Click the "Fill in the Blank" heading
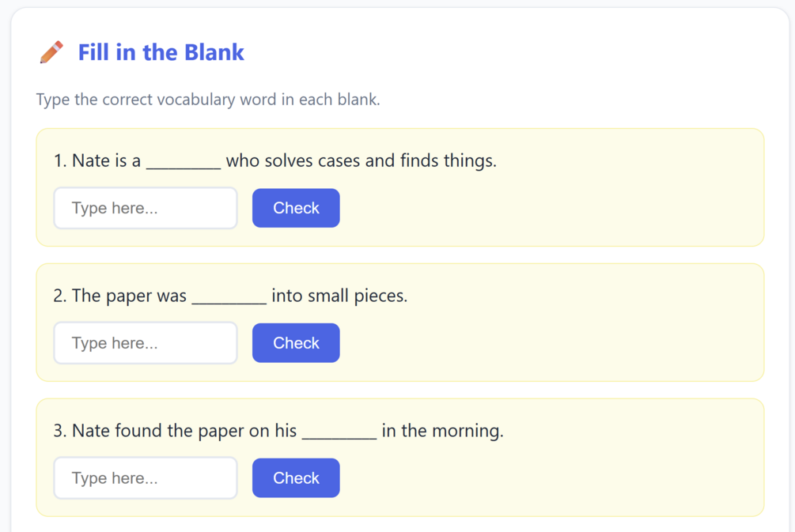 [x=161, y=52]
